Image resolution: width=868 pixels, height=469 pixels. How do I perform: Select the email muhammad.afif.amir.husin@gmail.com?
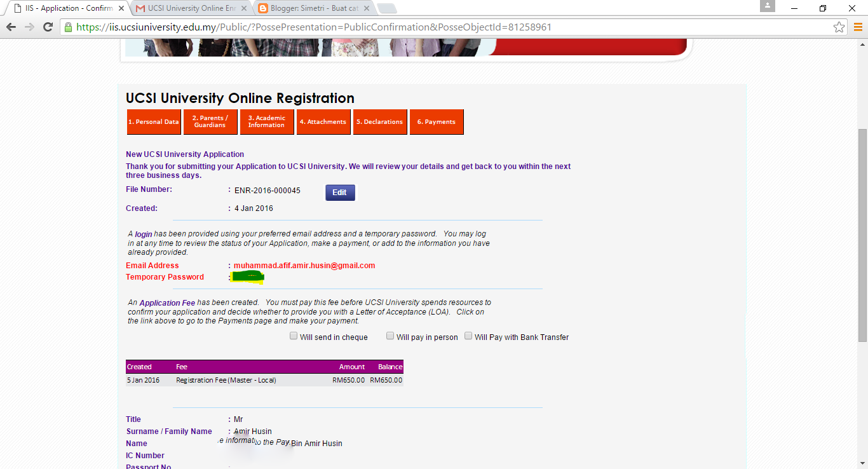point(304,266)
